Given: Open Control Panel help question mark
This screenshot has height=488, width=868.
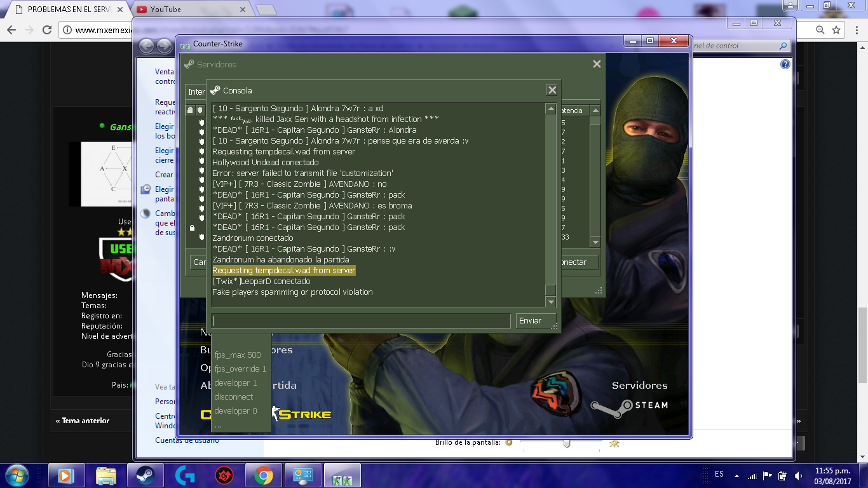Looking at the screenshot, I should click(785, 64).
